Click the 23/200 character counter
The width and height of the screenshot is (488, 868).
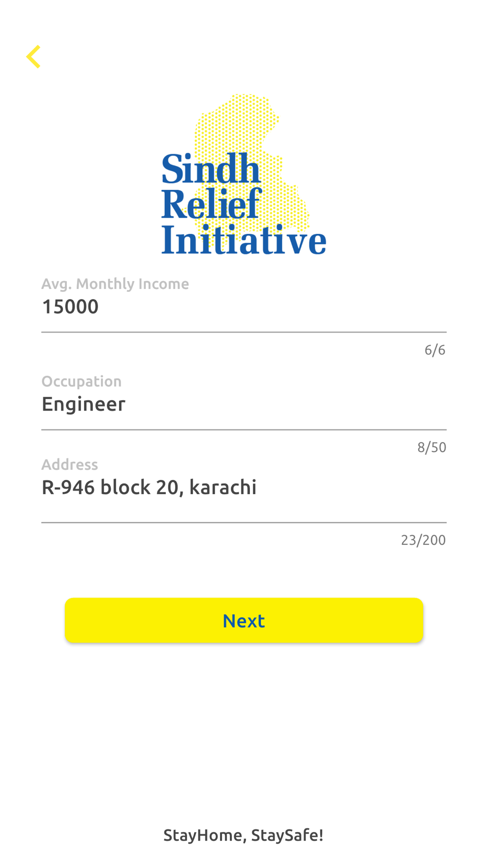[424, 540]
